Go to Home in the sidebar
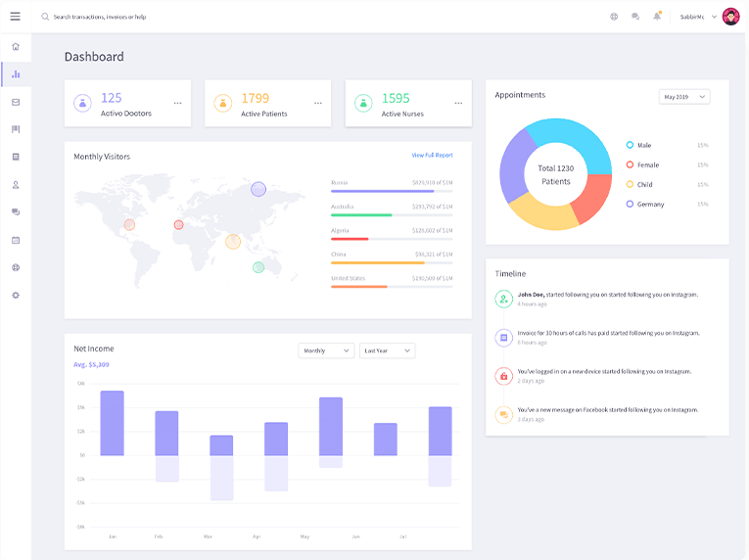Image resolution: width=749 pixels, height=560 pixels. pos(16,46)
